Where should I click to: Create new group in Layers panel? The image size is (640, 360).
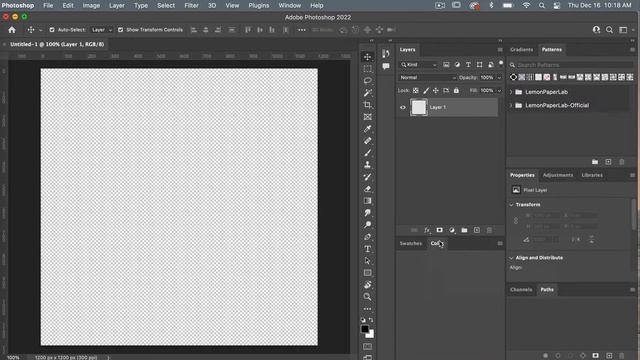click(464, 230)
